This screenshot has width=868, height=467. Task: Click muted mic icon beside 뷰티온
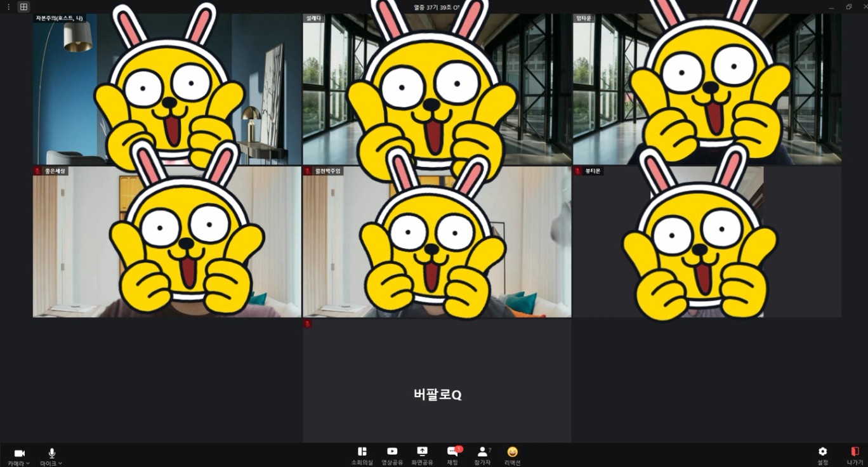[577, 171]
